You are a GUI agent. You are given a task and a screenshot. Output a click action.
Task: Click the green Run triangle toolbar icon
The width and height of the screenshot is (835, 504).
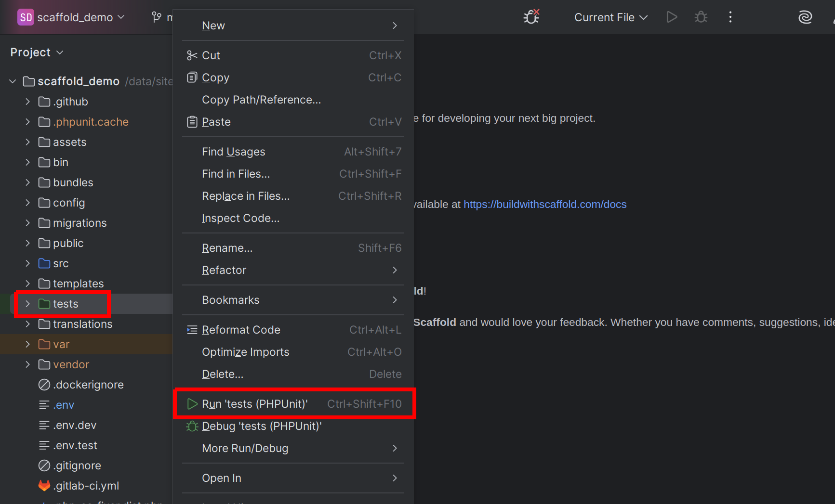672,17
